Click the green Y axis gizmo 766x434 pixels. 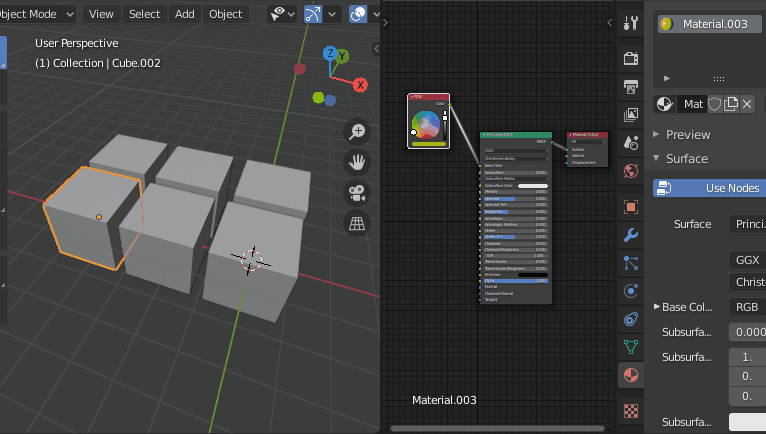(x=343, y=56)
